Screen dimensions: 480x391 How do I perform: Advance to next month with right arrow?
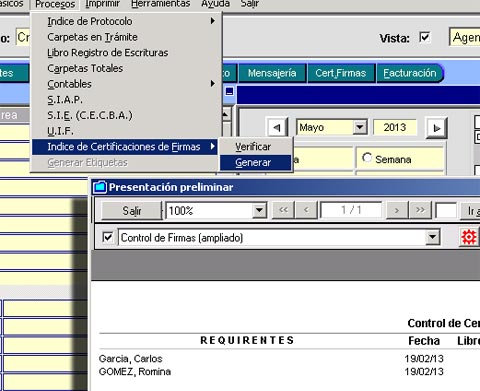coord(436,128)
